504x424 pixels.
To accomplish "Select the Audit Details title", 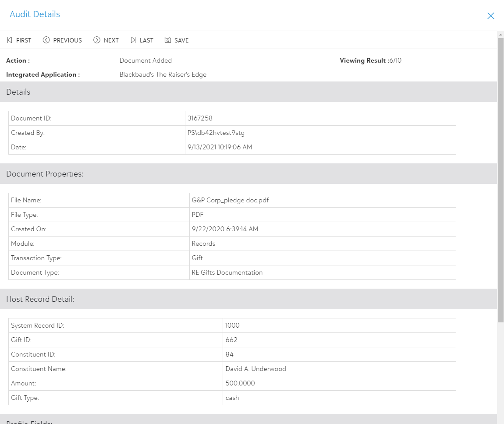I will click(35, 14).
